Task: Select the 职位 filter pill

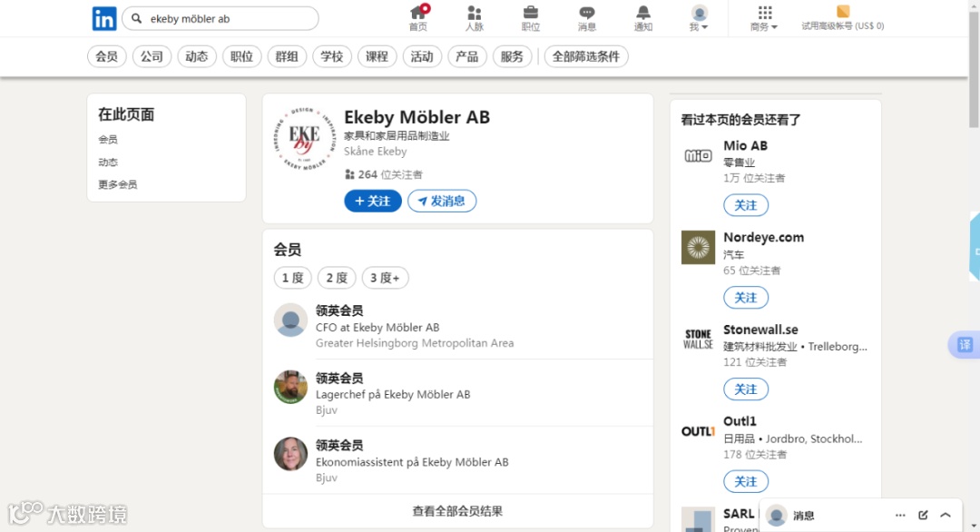Action: tap(241, 56)
